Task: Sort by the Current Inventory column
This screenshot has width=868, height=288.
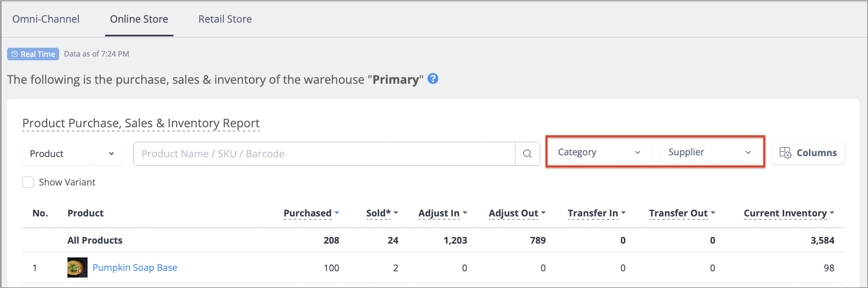Action: pyautogui.click(x=789, y=213)
